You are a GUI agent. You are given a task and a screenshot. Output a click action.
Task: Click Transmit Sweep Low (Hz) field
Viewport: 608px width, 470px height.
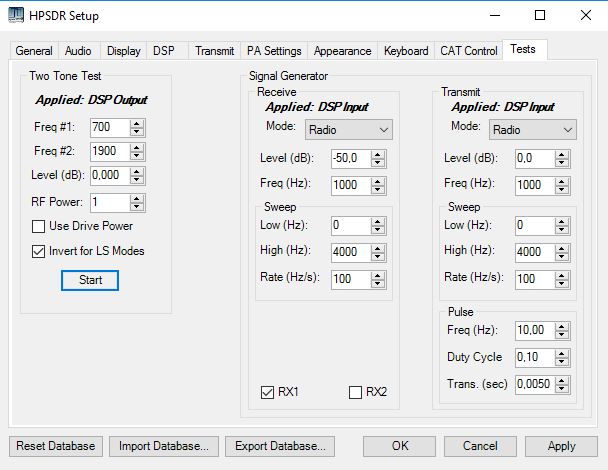point(535,225)
